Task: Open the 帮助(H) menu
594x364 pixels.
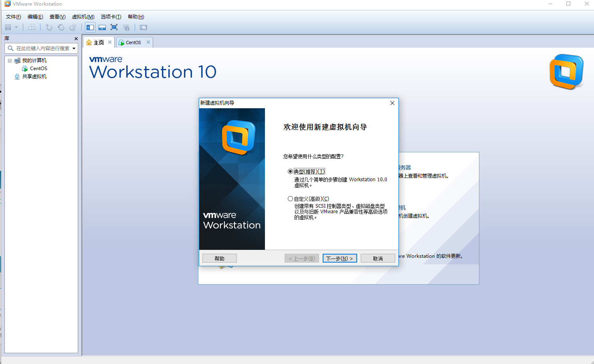Action: tap(136, 17)
